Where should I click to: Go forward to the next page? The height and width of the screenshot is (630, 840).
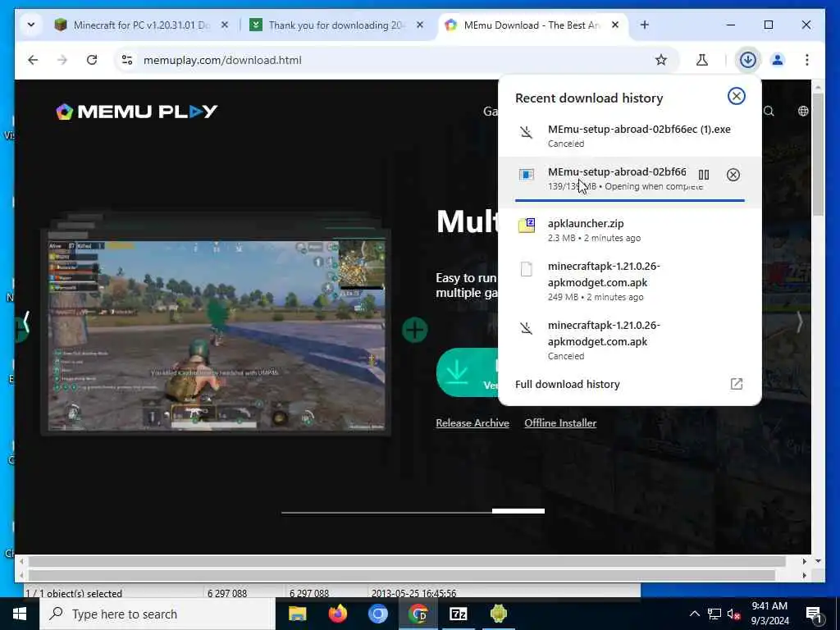[x=62, y=60]
